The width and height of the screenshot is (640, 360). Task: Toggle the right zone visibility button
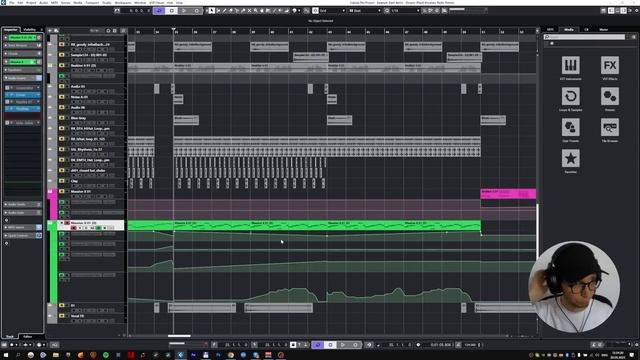pyautogui.click(x=623, y=11)
